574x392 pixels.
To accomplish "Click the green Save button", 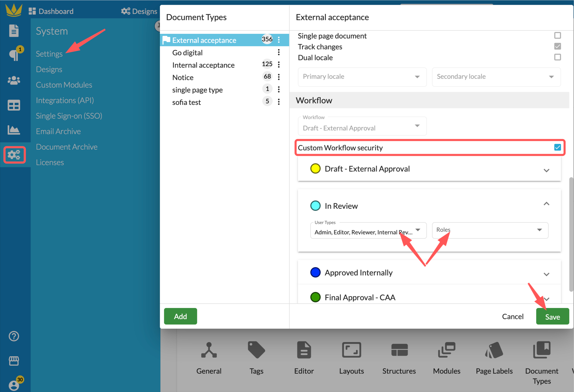I will point(552,317).
